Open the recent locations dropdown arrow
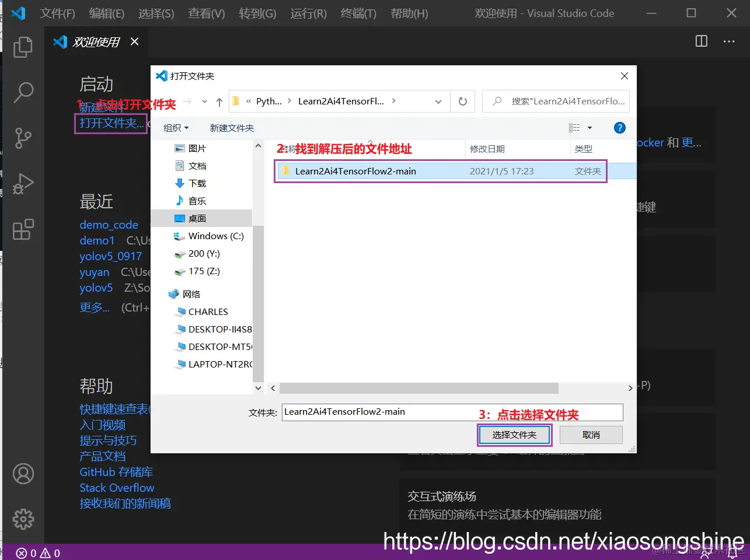The image size is (750, 560). 204,101
